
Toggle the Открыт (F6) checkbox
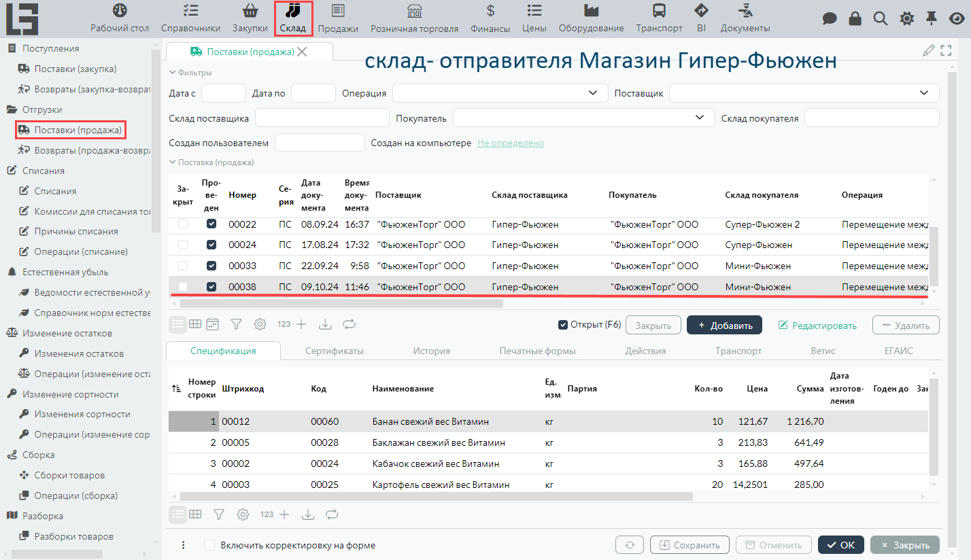pyautogui.click(x=563, y=325)
